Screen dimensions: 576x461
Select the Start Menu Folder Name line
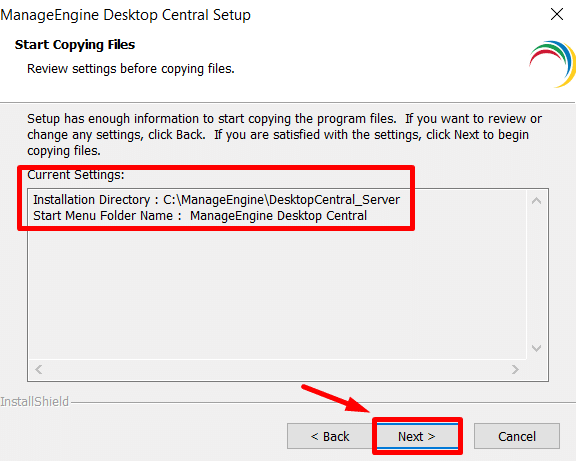click(x=200, y=216)
